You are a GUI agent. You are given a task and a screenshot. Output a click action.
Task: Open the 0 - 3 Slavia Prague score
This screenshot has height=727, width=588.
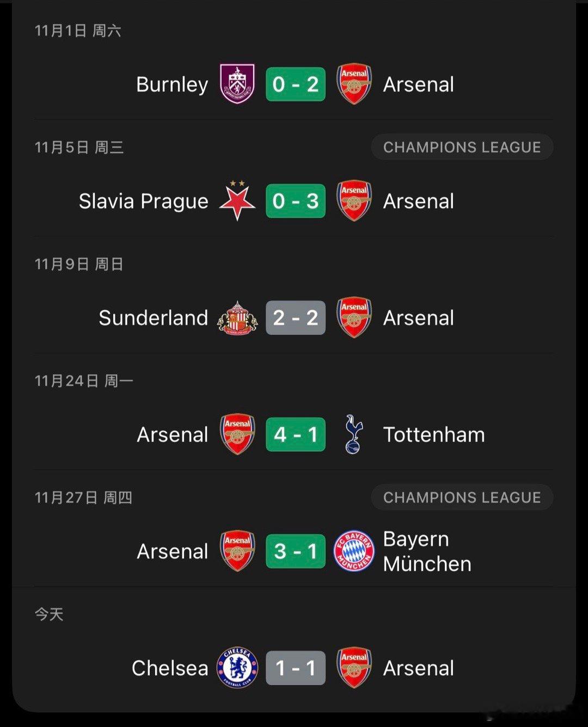pos(296,200)
